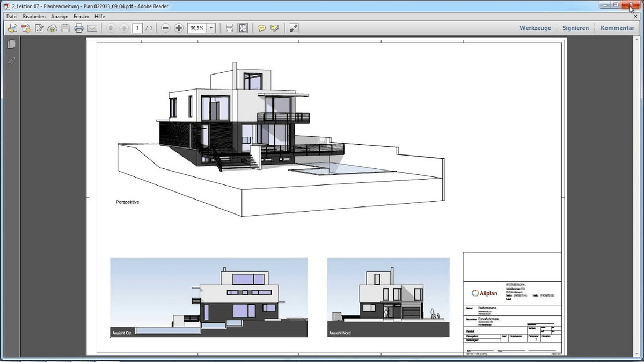Open the Signieren pane

(x=576, y=28)
